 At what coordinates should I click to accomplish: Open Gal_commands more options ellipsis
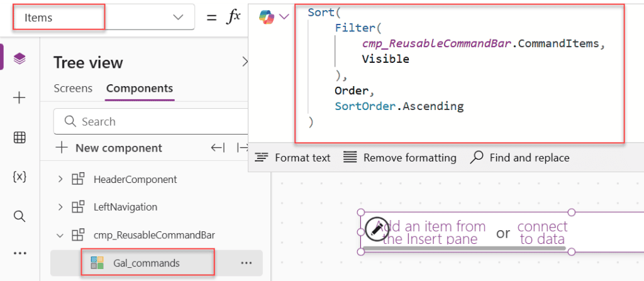(247, 263)
